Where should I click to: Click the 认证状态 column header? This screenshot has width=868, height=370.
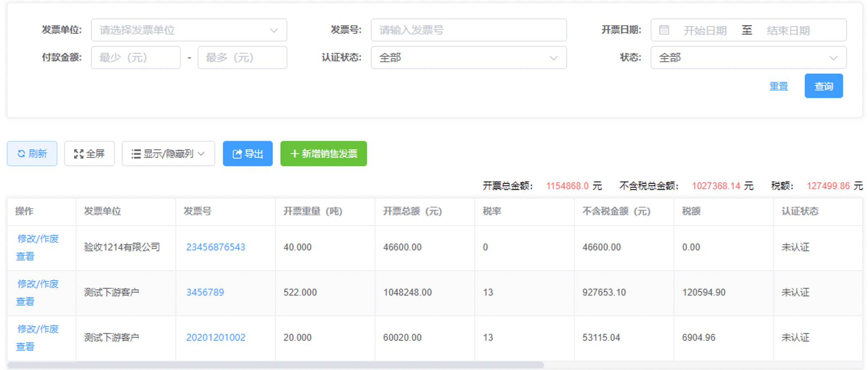click(x=818, y=211)
